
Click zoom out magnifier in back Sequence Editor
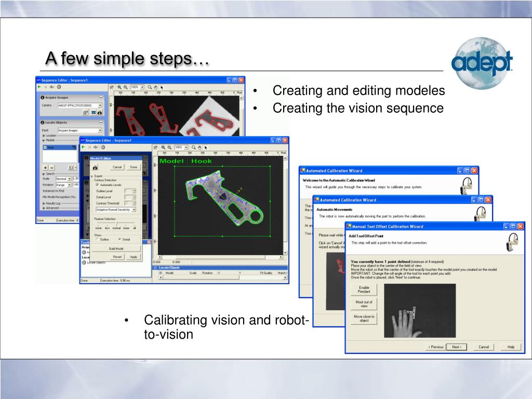coord(126,87)
